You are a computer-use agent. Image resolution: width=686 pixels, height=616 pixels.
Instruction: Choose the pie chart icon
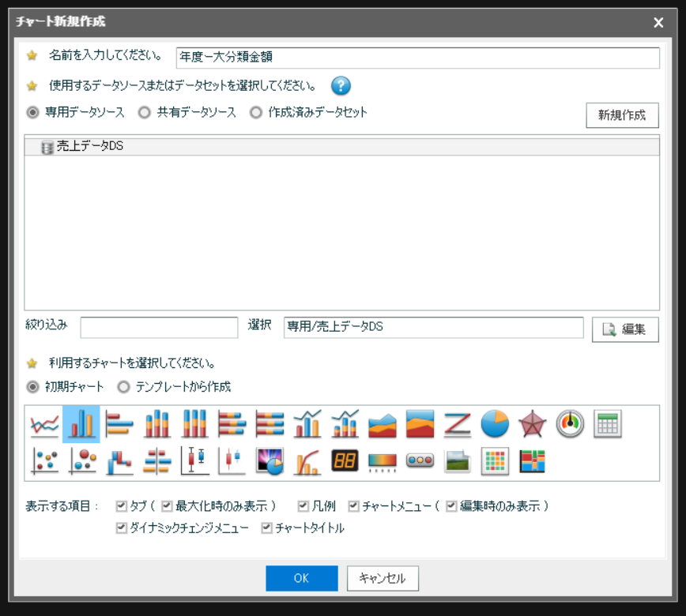pos(495,423)
